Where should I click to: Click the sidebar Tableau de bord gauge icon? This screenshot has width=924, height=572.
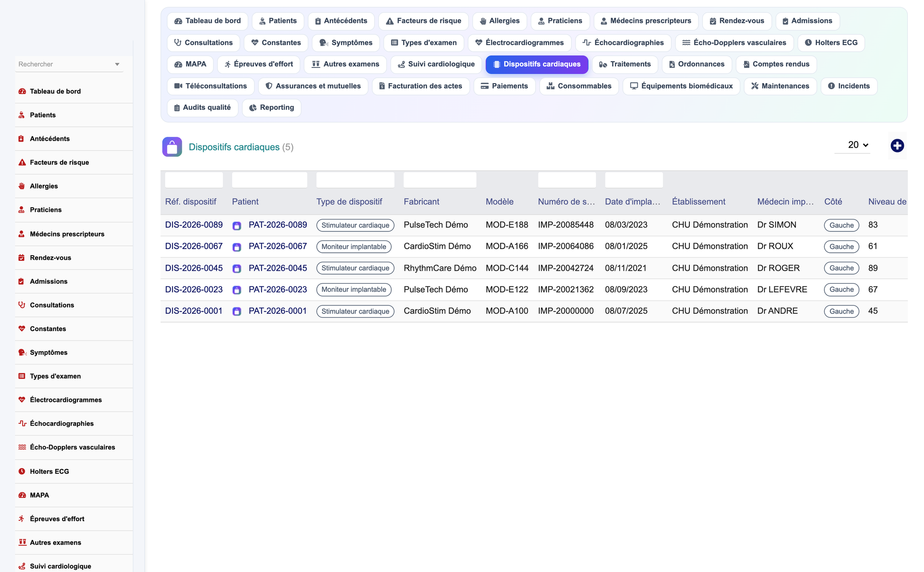click(22, 91)
